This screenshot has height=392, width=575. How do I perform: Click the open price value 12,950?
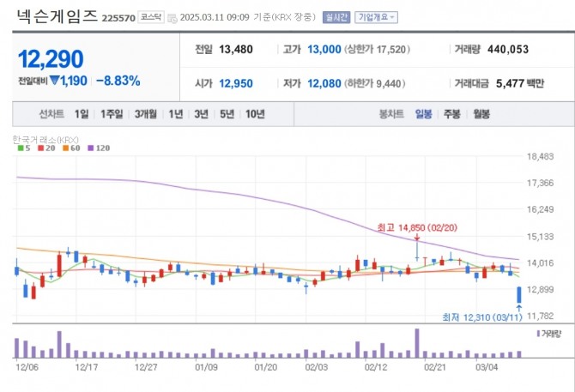(236, 83)
